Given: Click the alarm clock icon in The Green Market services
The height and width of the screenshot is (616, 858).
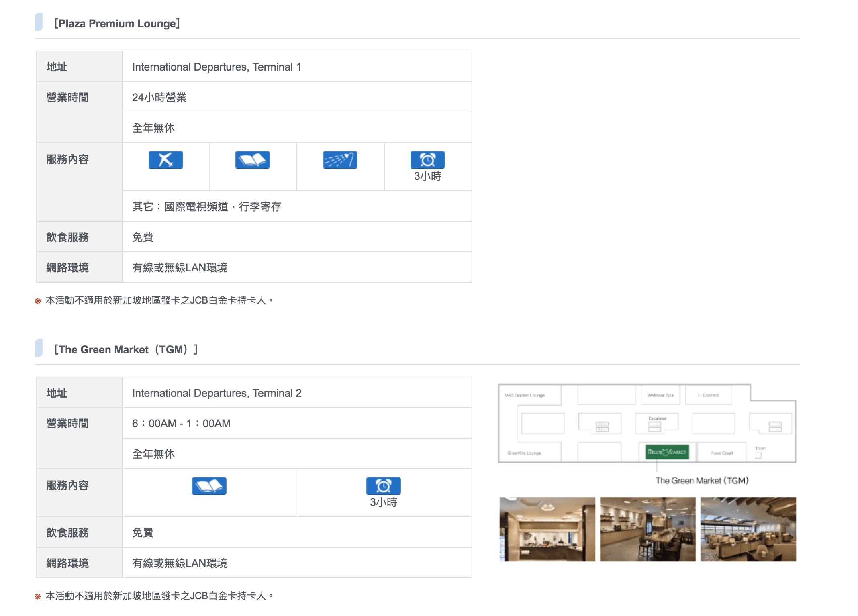Looking at the screenshot, I should pyautogui.click(x=383, y=486).
